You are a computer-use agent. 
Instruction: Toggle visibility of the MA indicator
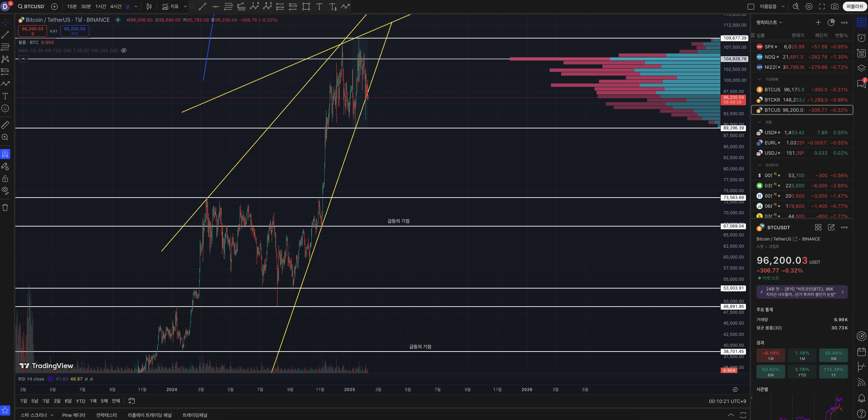124,50
